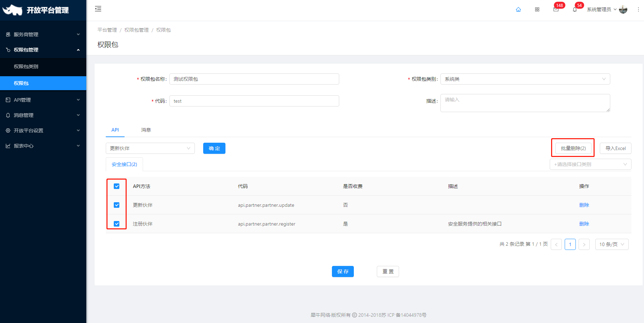The height and width of the screenshot is (323, 644).
Task: Switch to the API tab
Action: click(x=115, y=130)
